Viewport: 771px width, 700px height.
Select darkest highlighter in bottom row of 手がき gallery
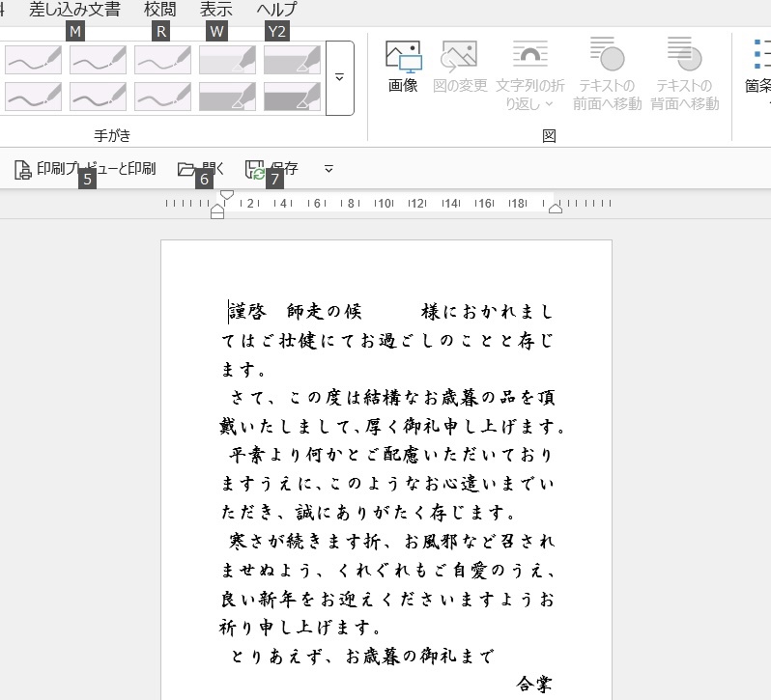pos(292,97)
